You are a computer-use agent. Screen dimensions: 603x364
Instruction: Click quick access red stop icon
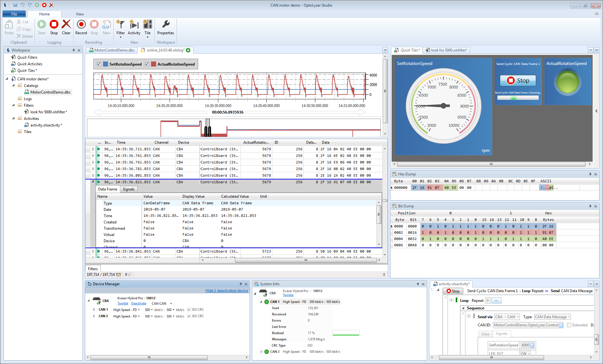point(44,5)
